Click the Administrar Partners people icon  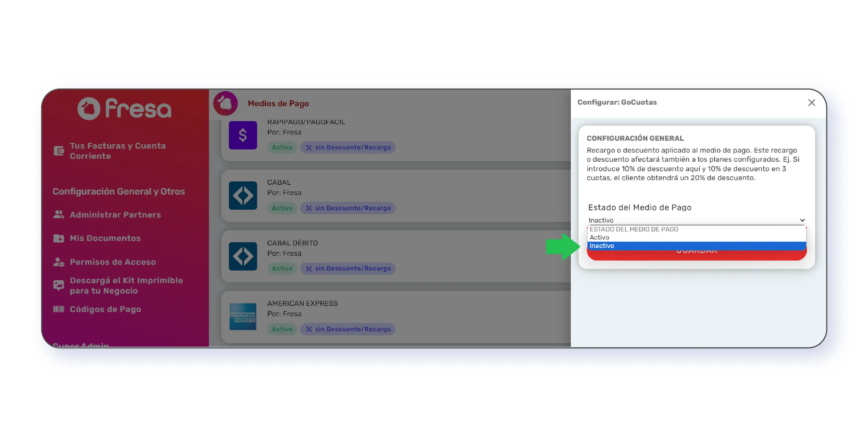(59, 215)
